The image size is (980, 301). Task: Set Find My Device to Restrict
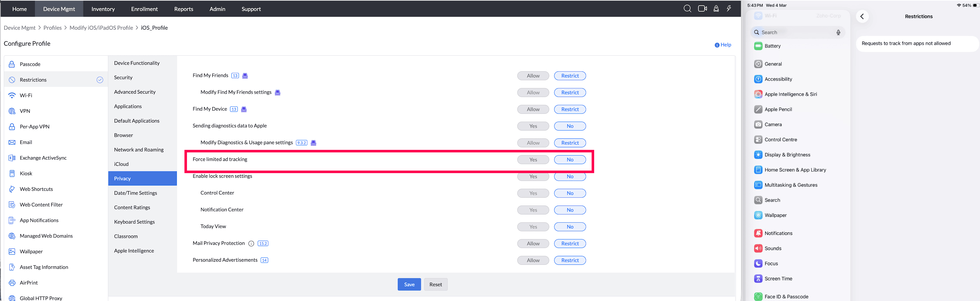click(x=570, y=109)
